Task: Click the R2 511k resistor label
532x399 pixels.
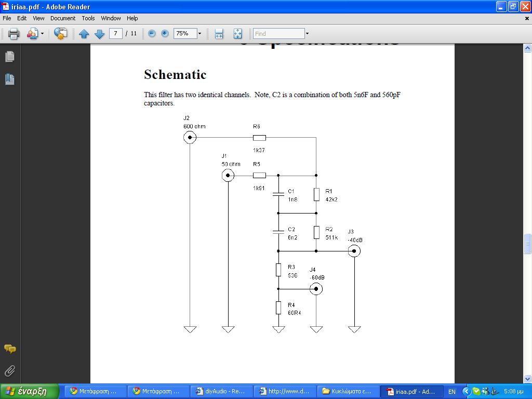Action: (331, 233)
